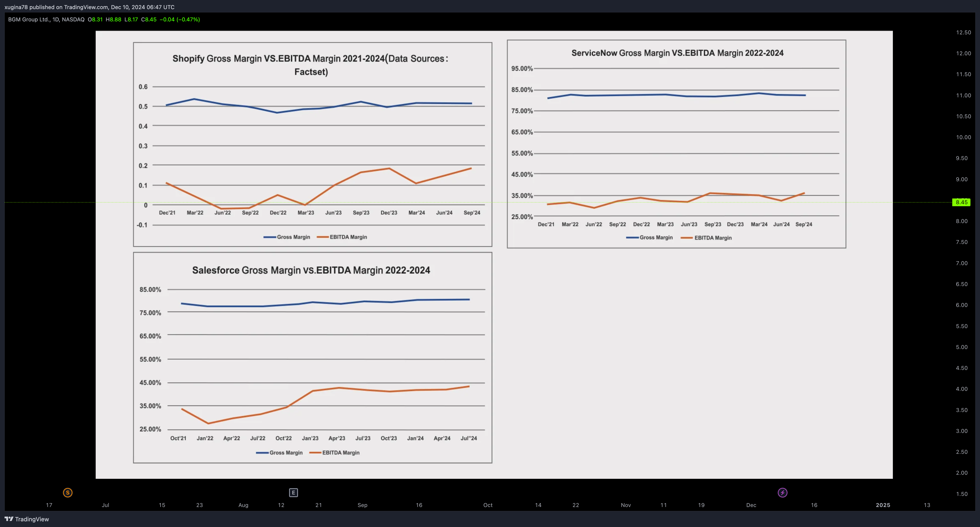Click the ServiceNow Gross Margin chart title
The height and width of the screenshot is (527, 980).
678,53
